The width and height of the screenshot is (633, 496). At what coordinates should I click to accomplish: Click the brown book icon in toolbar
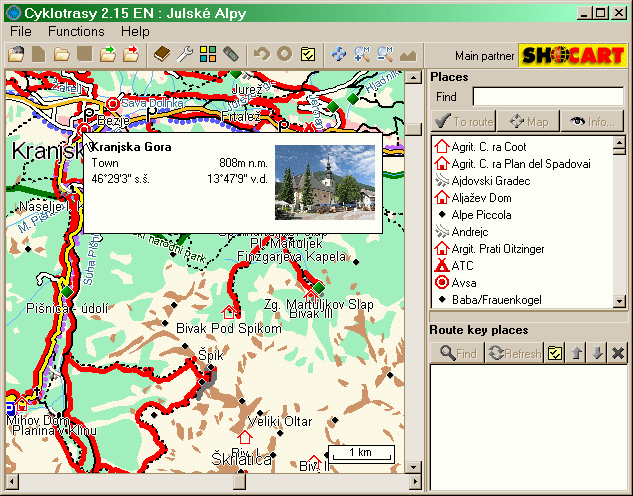tap(164, 54)
